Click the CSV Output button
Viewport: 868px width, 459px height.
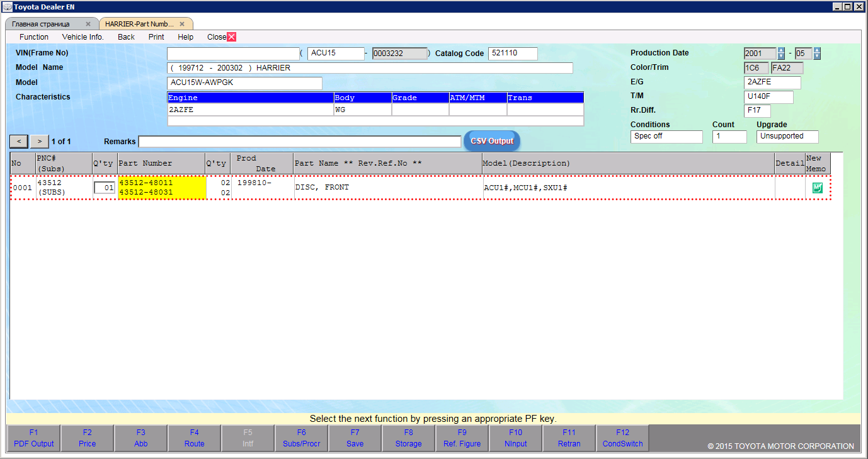pos(491,141)
